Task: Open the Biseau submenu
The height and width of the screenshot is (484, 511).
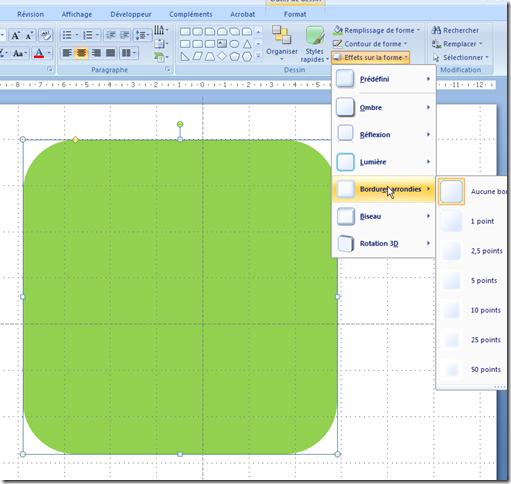Action: point(384,216)
